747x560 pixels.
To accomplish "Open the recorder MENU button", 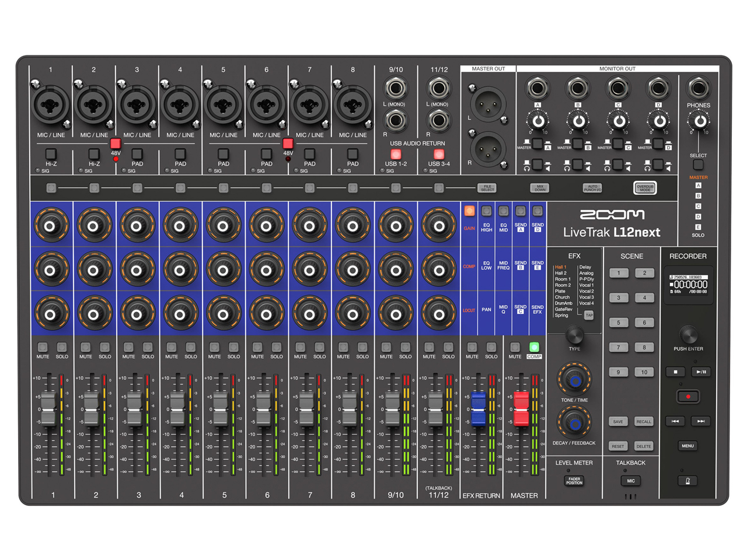I will pos(688,446).
